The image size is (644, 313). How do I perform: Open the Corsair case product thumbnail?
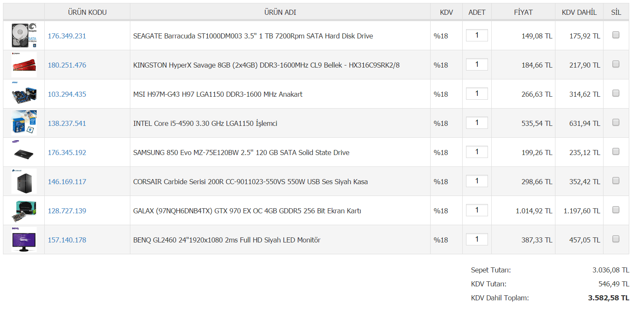pyautogui.click(x=24, y=181)
